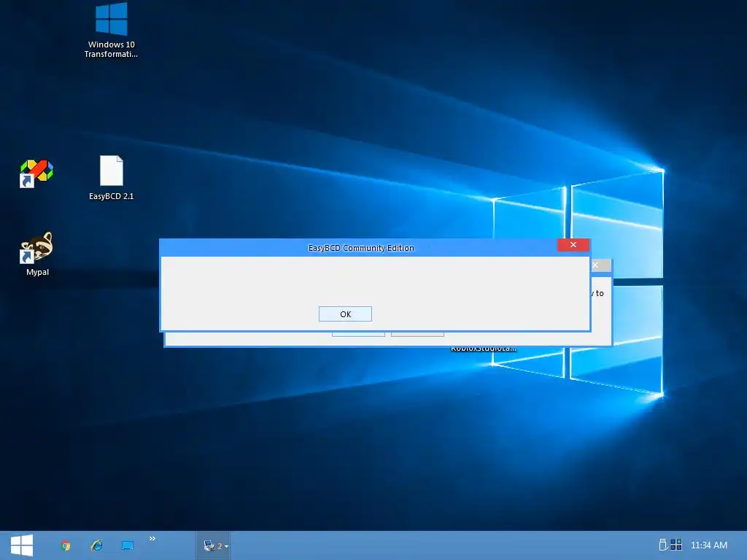Open the Windows Start button

(x=21, y=545)
